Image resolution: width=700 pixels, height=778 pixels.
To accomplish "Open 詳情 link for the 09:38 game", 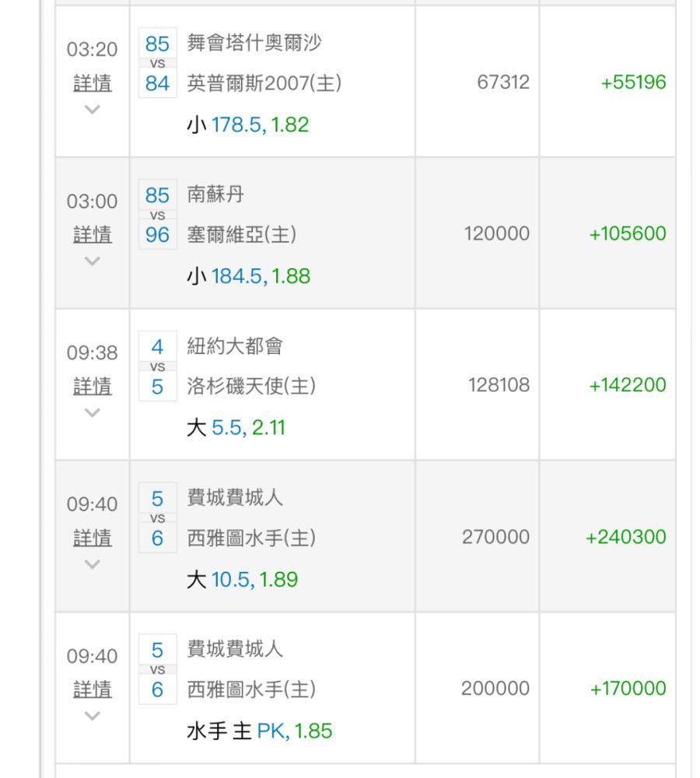I will click(x=93, y=386).
